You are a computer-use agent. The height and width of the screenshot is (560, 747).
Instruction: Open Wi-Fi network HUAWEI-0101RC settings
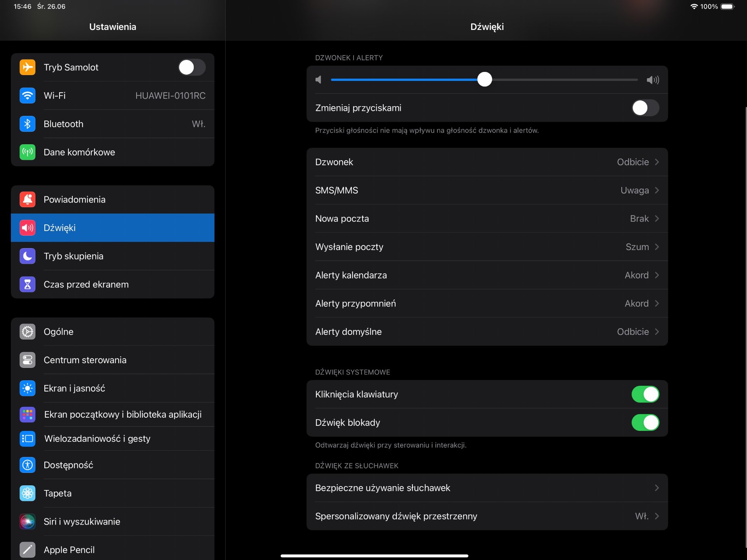click(x=112, y=96)
